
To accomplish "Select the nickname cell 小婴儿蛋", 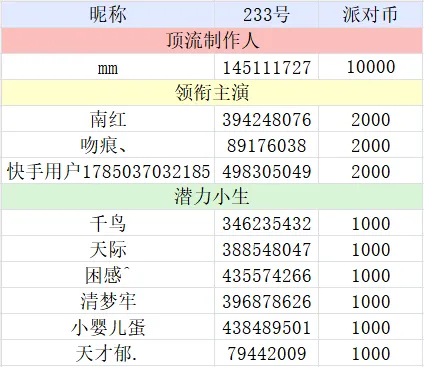I will coord(108,327).
